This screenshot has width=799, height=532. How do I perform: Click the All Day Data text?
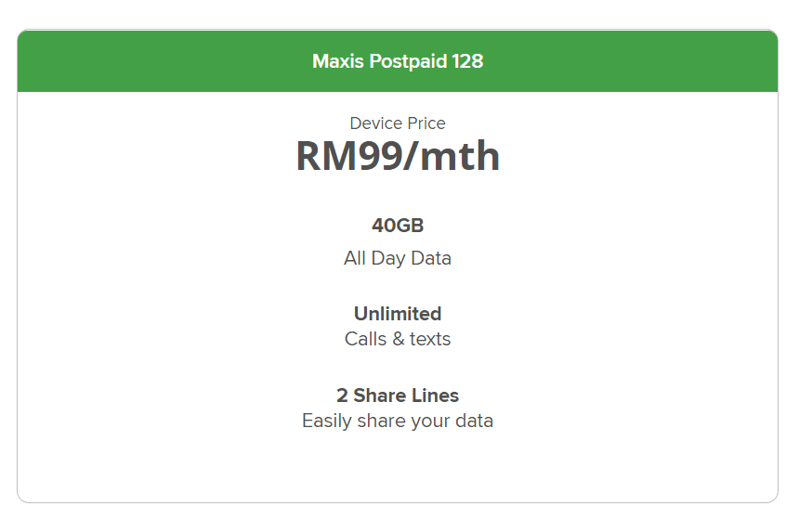click(398, 258)
